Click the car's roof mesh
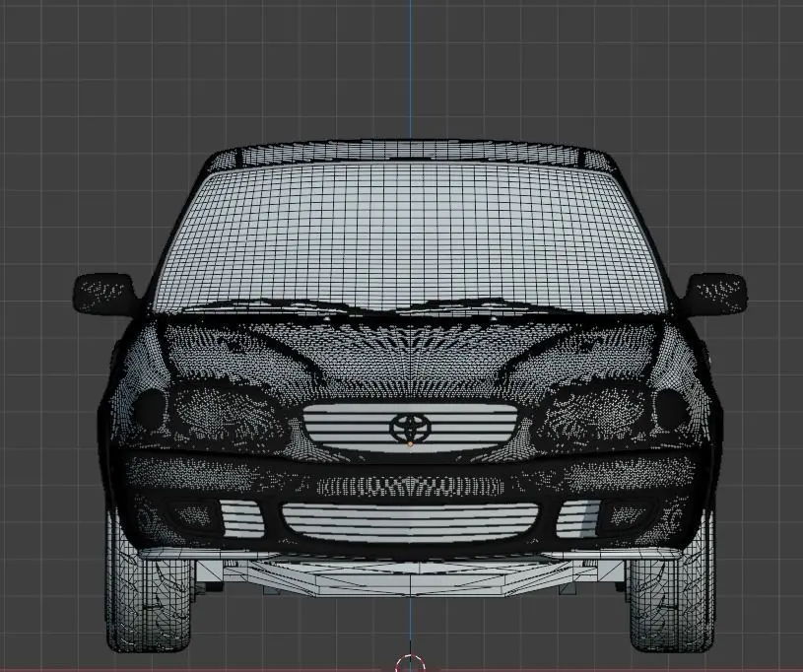The height and width of the screenshot is (672, 803). (411, 152)
